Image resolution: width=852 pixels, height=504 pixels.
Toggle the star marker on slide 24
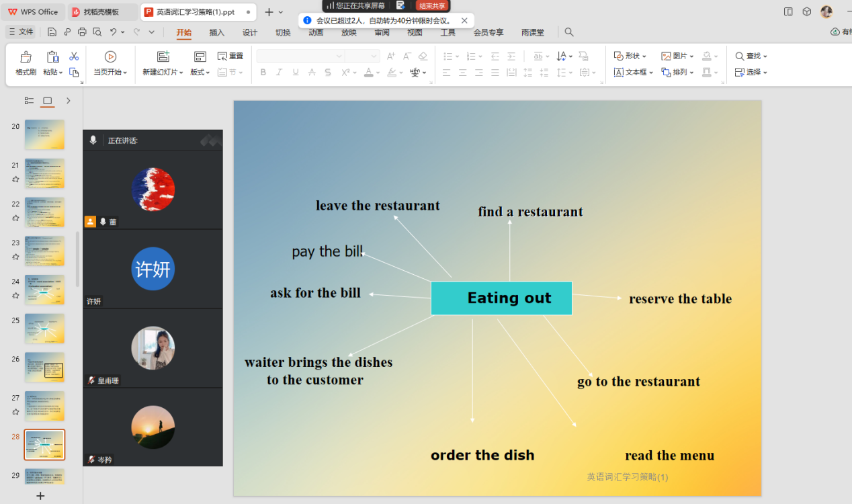coord(15,295)
